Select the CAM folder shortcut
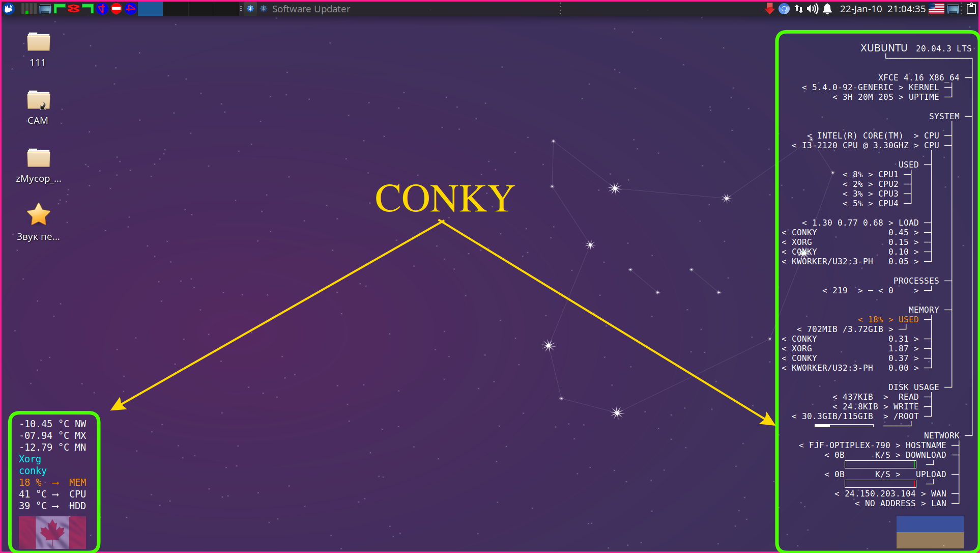Viewport: 980px width, 553px height. pyautogui.click(x=38, y=107)
